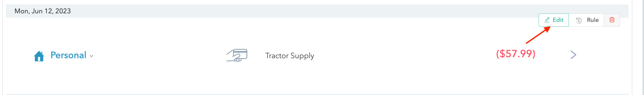
Task: Delete transaction using the red trash icon
Action: coord(612,20)
